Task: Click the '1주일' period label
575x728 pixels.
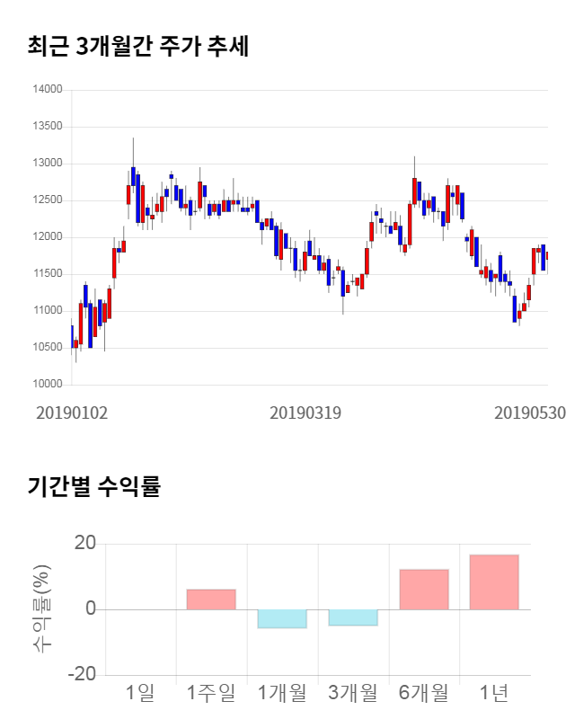Action: (211, 693)
